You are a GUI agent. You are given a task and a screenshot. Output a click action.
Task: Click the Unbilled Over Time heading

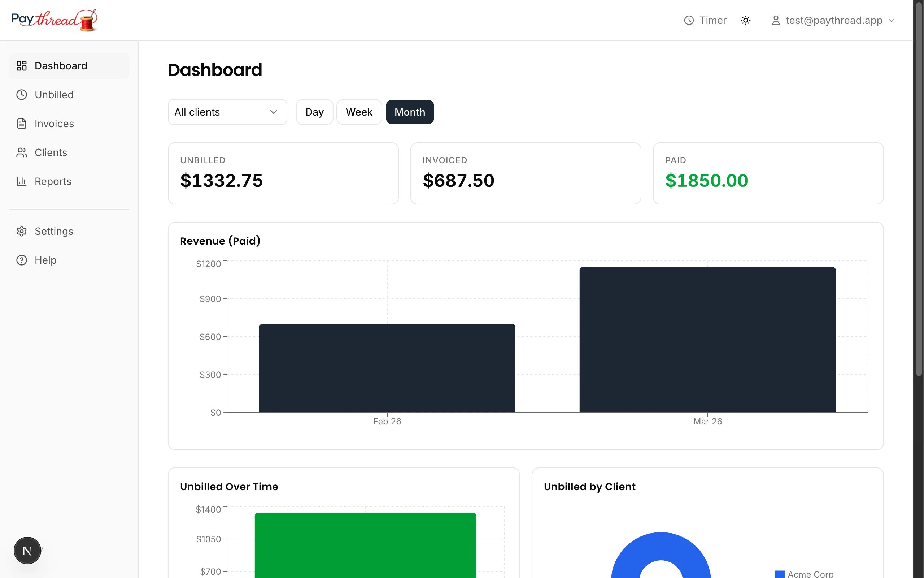coord(229,487)
